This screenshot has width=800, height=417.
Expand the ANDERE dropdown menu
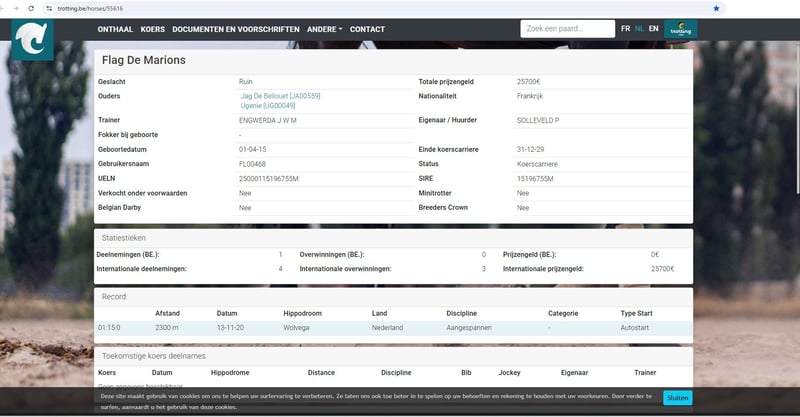[324, 29]
